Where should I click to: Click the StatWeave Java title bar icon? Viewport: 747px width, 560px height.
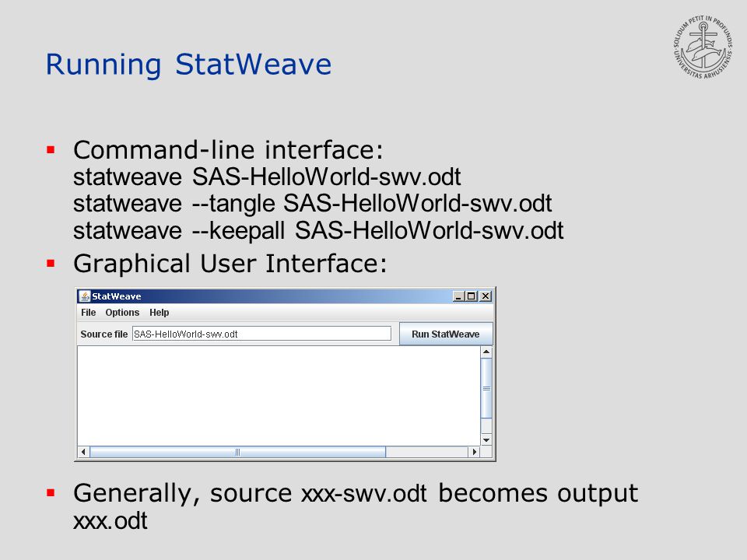[x=85, y=296]
